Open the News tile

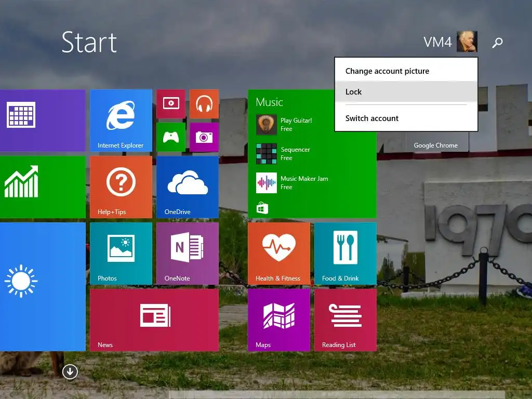click(x=154, y=320)
